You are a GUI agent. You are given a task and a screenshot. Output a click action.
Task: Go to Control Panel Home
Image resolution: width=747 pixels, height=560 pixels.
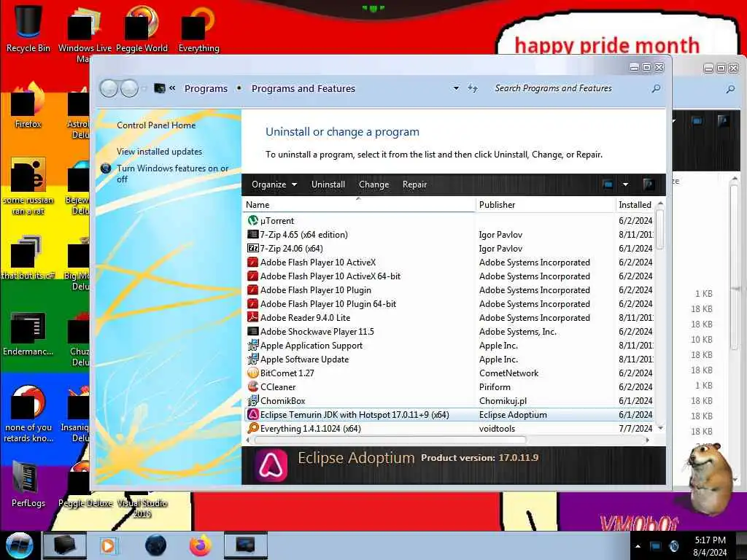156,125
